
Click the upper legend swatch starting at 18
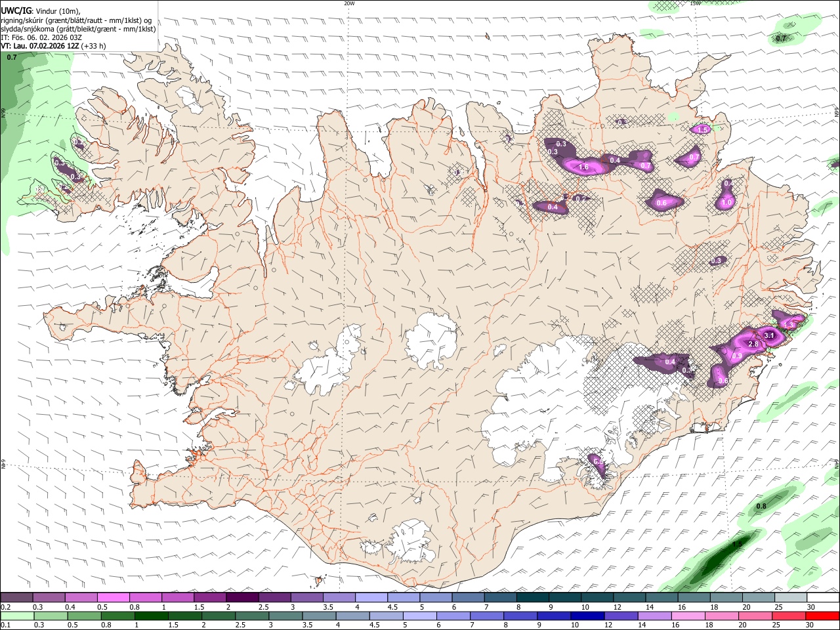coord(725,597)
